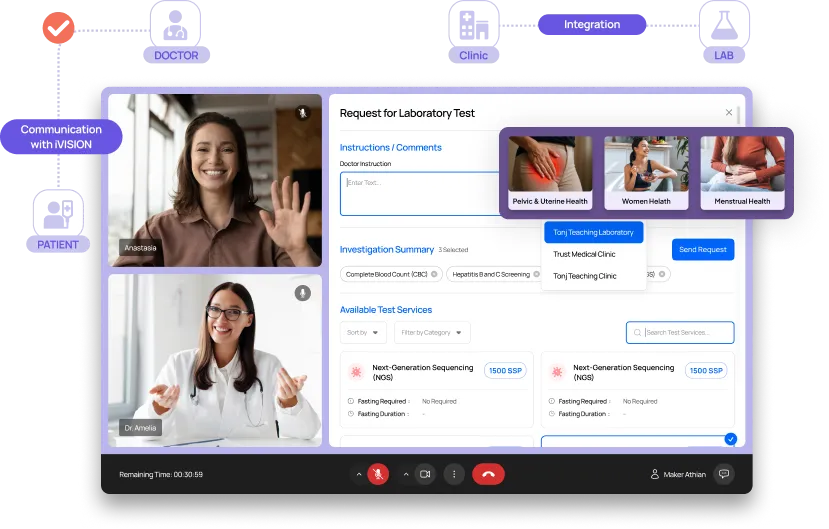
Task: Expand camera options chevron
Action: (406, 475)
